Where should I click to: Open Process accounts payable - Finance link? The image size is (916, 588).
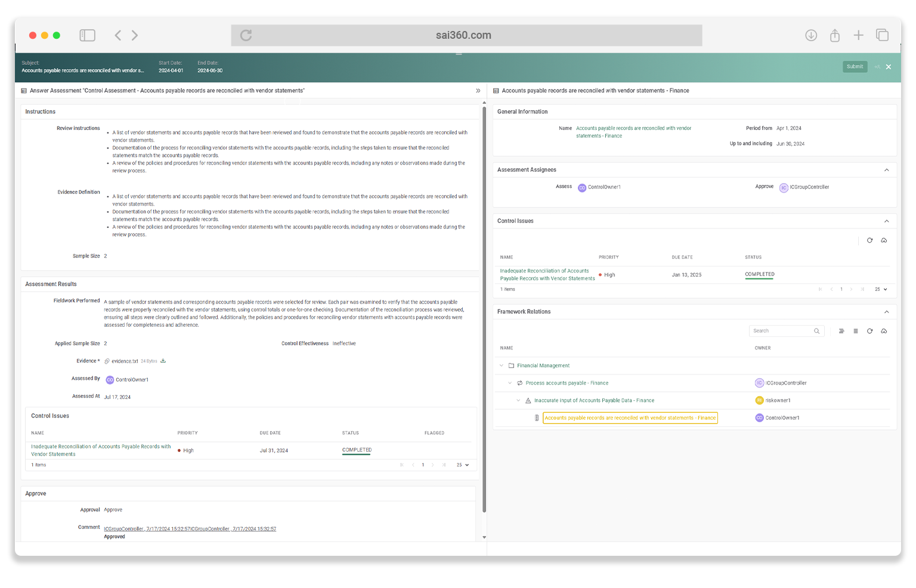(567, 383)
